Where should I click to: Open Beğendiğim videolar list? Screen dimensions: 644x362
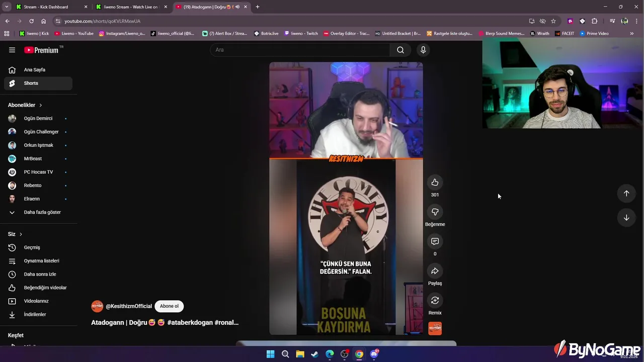pyautogui.click(x=38, y=288)
